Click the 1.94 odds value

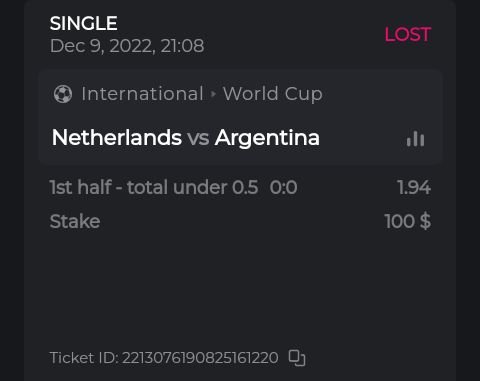[414, 187]
